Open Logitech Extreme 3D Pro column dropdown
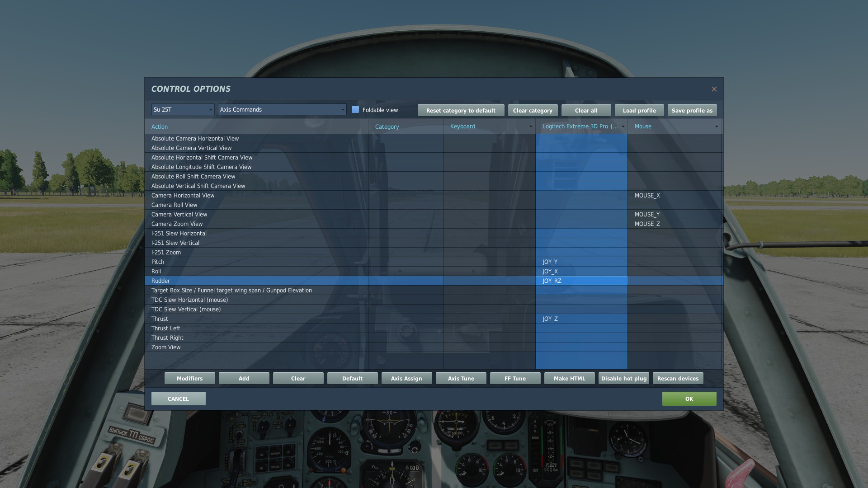The image size is (868, 488). (623, 127)
